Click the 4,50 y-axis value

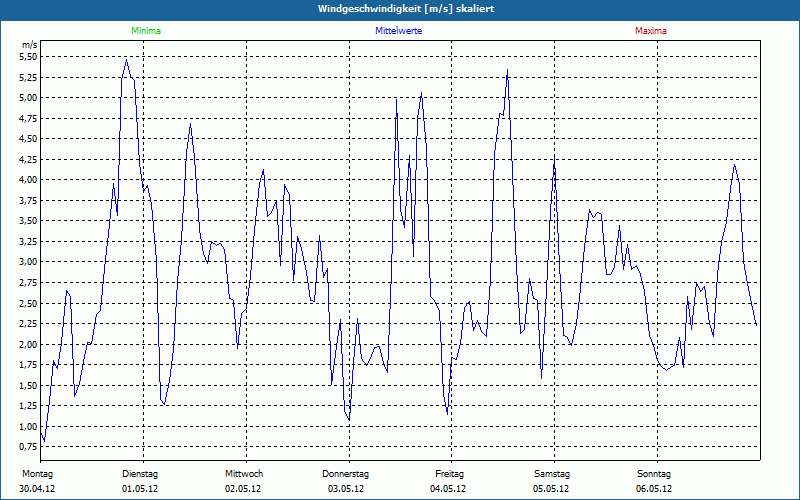pyautogui.click(x=28, y=139)
